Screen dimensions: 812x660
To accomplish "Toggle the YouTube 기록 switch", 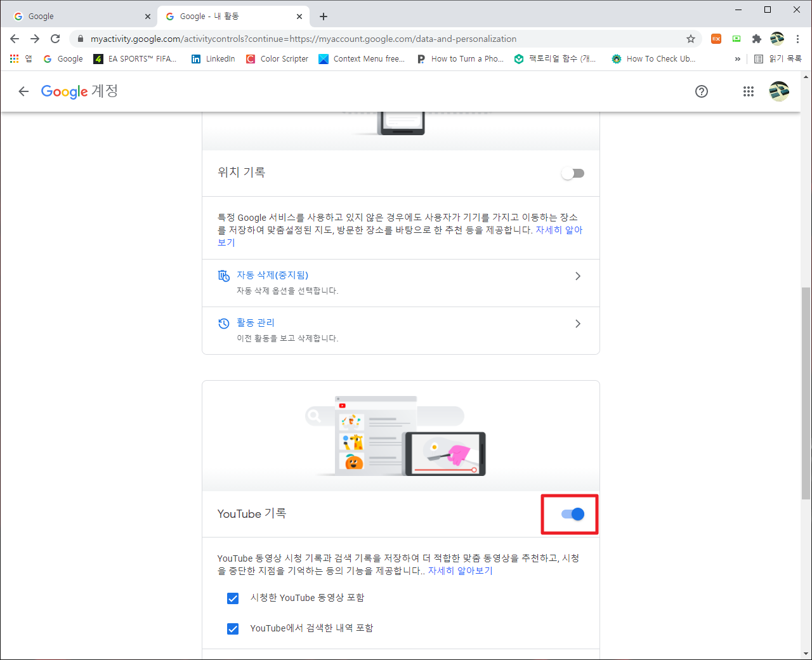I will coord(573,514).
